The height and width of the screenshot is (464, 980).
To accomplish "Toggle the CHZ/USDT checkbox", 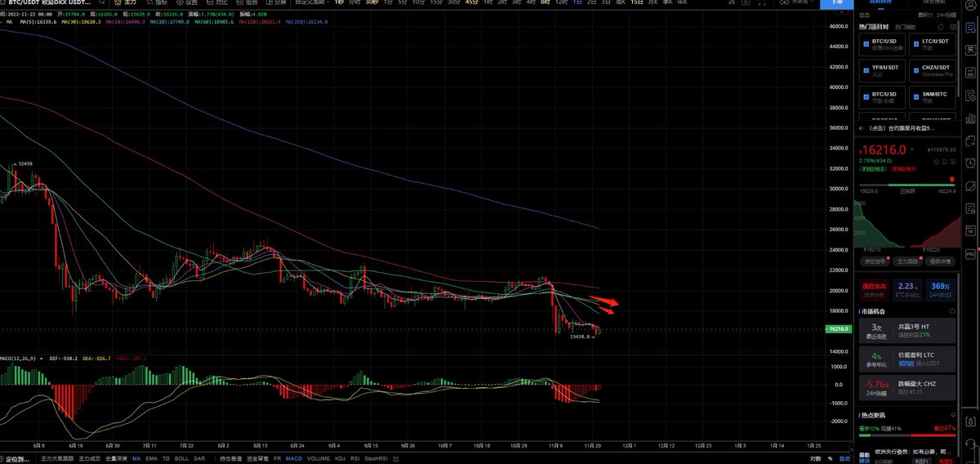I will [x=916, y=69].
